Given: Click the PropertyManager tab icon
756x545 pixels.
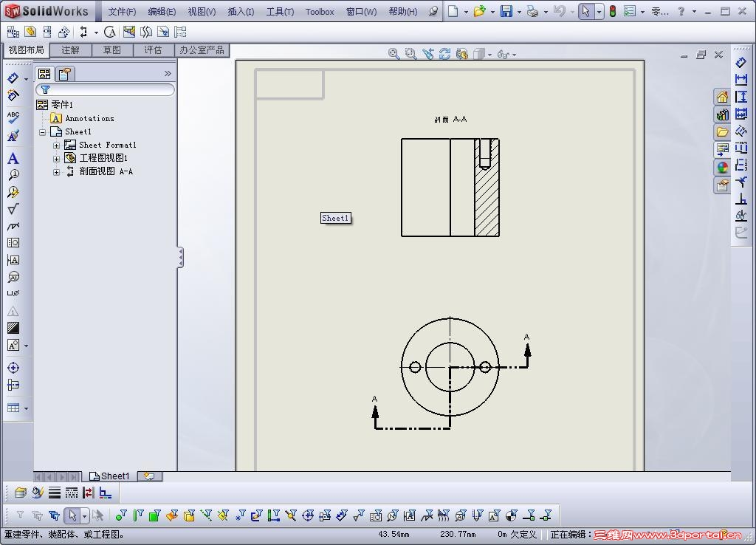Looking at the screenshot, I should tap(65, 74).
